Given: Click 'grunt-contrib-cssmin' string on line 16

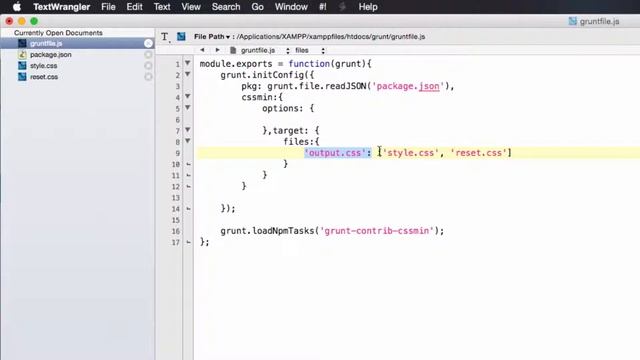Looking at the screenshot, I should (x=377, y=231).
